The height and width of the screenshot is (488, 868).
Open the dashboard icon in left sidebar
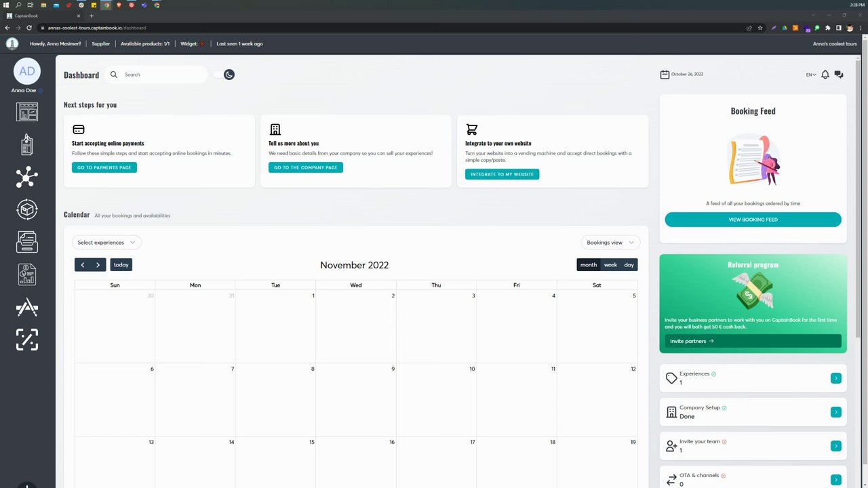coord(27,112)
